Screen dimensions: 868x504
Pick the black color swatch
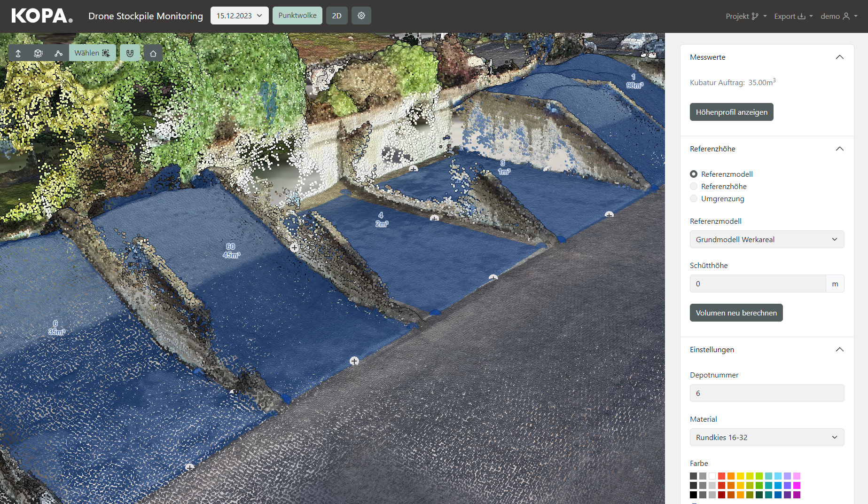pos(693,495)
